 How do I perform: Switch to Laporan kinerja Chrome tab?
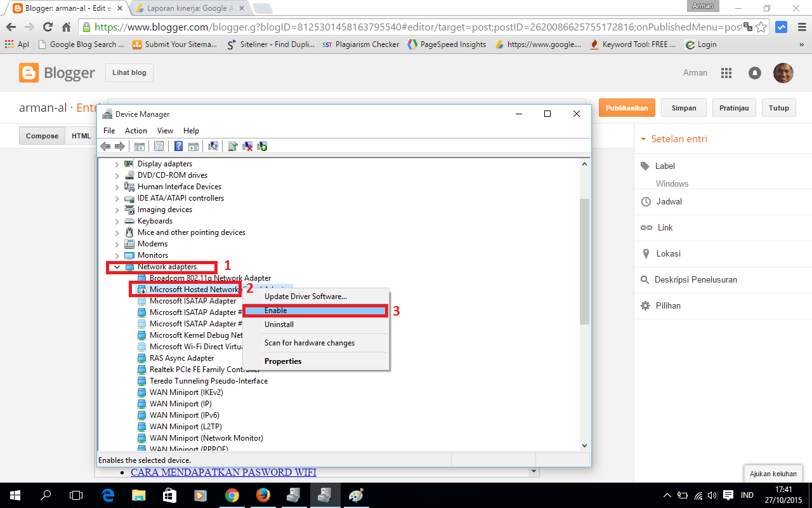(190, 9)
